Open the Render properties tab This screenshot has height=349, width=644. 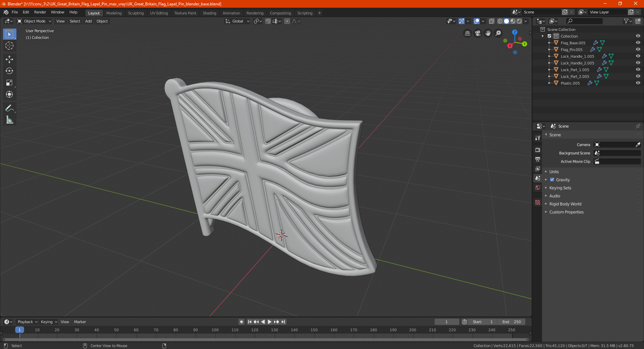tap(538, 150)
